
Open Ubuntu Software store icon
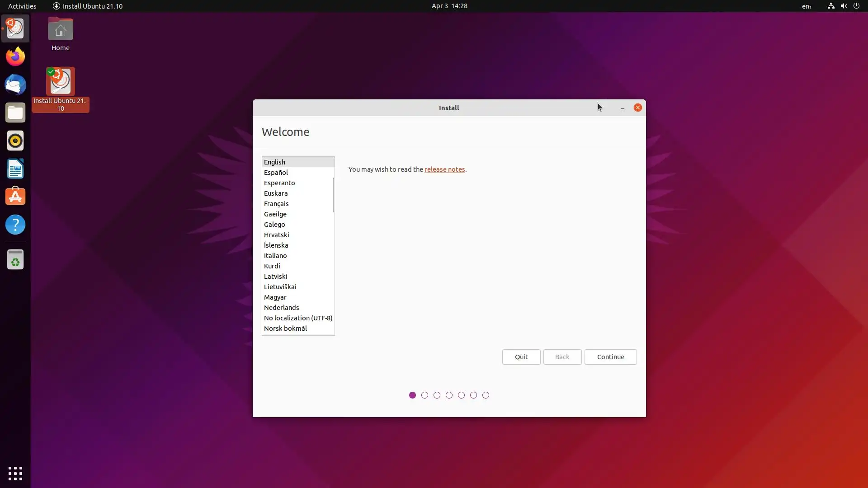pos(15,197)
